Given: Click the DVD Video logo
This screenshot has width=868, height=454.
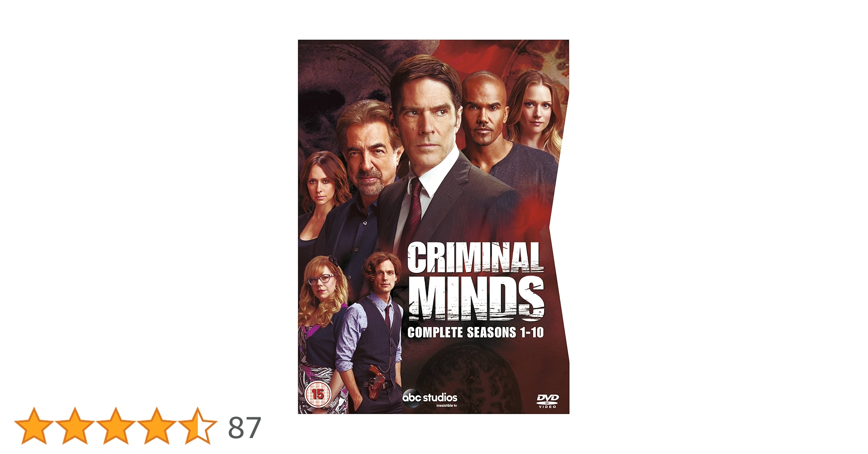Looking at the screenshot, I should (x=548, y=401).
